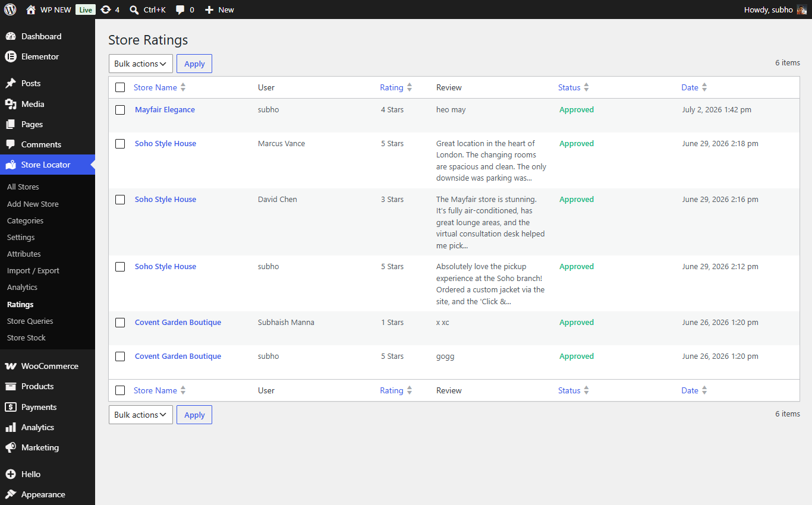Click the Hello plus icon
The height and width of the screenshot is (505, 812).
coord(11,474)
